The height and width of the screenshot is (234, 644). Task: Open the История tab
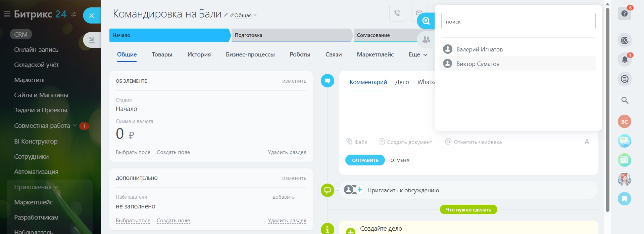[199, 54]
